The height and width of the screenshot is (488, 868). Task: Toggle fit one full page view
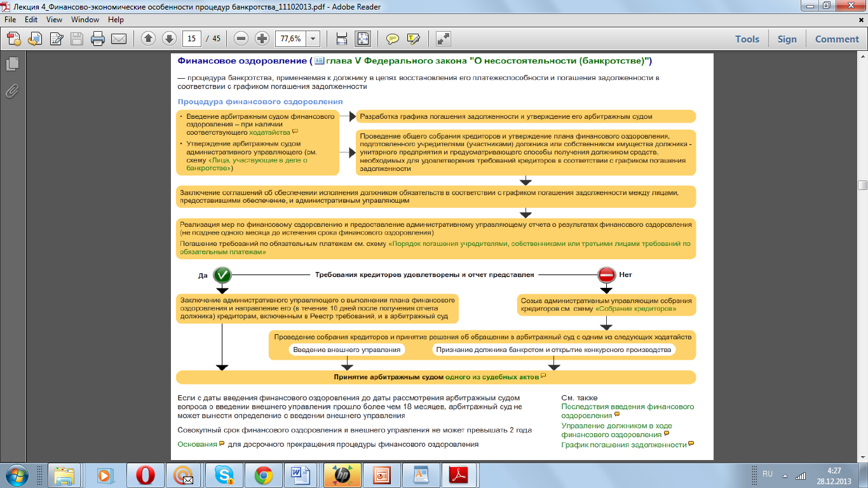coord(362,39)
